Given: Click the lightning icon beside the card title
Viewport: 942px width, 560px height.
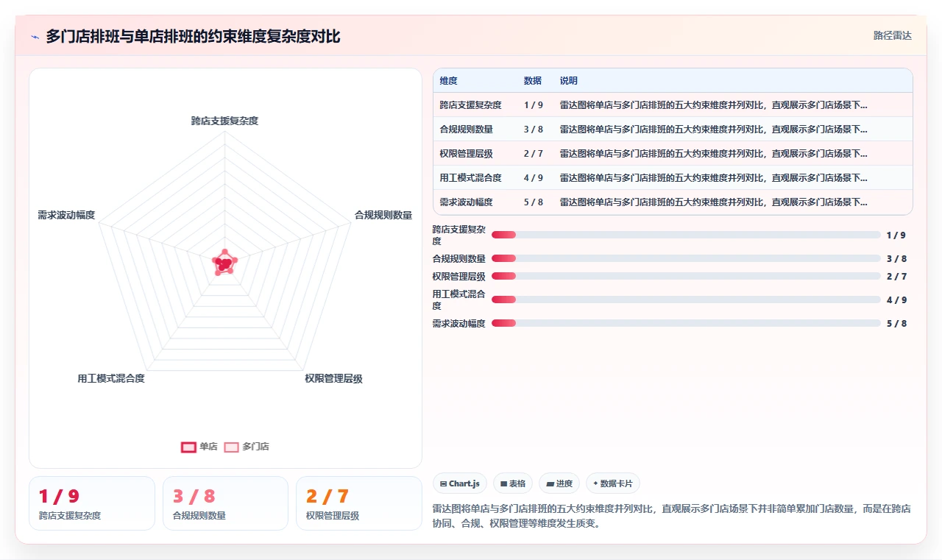Looking at the screenshot, I should coord(35,37).
